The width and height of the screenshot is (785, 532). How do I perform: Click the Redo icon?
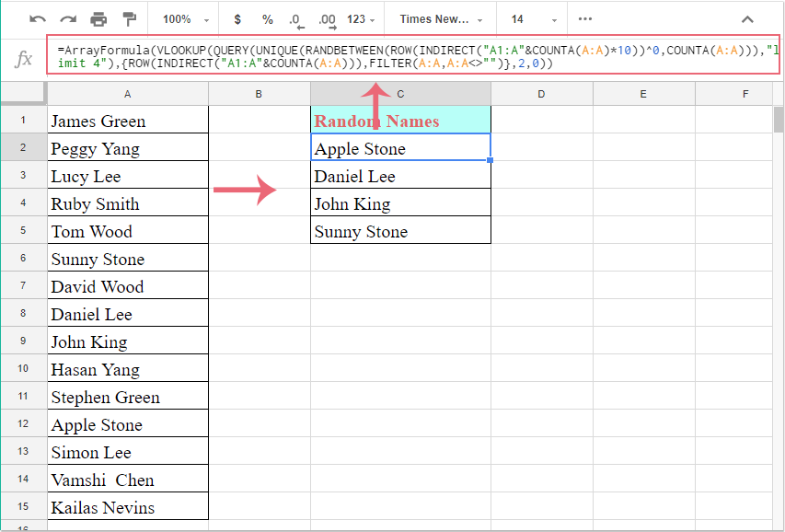[x=66, y=18]
